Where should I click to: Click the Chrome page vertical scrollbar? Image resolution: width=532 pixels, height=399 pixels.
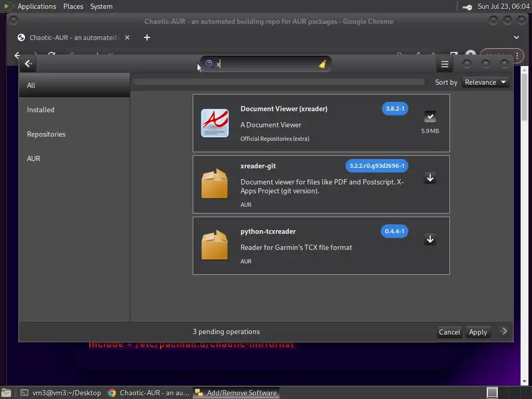pos(524,97)
